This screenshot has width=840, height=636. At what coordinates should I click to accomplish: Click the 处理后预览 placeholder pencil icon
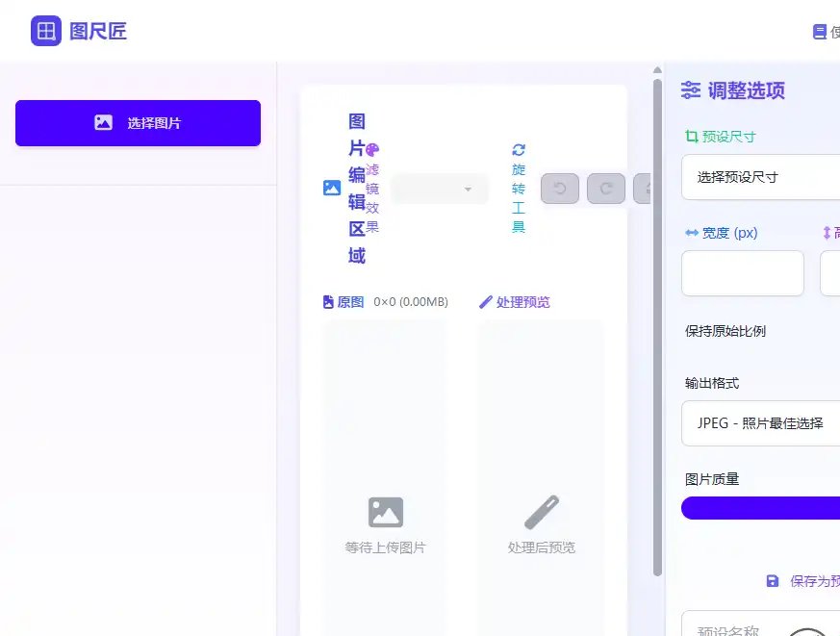[541, 512]
